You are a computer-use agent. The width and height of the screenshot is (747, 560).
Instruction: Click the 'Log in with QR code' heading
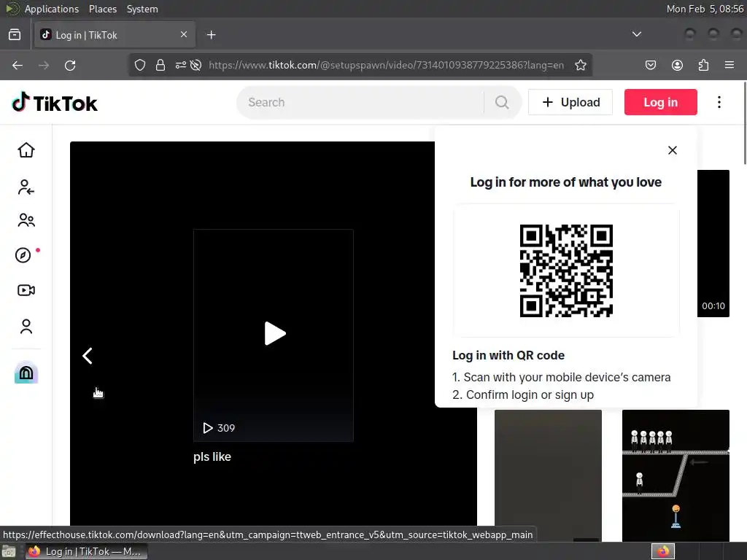pyautogui.click(x=508, y=355)
